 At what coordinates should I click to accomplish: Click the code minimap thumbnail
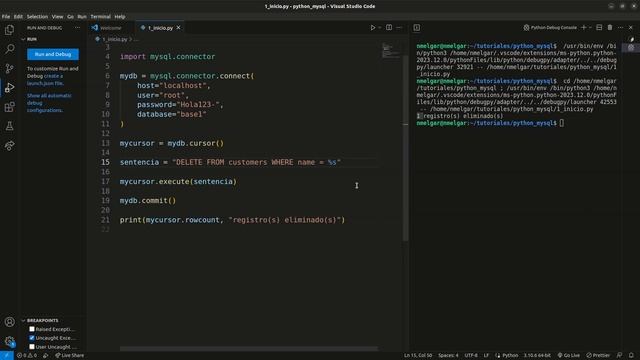(x=391, y=50)
